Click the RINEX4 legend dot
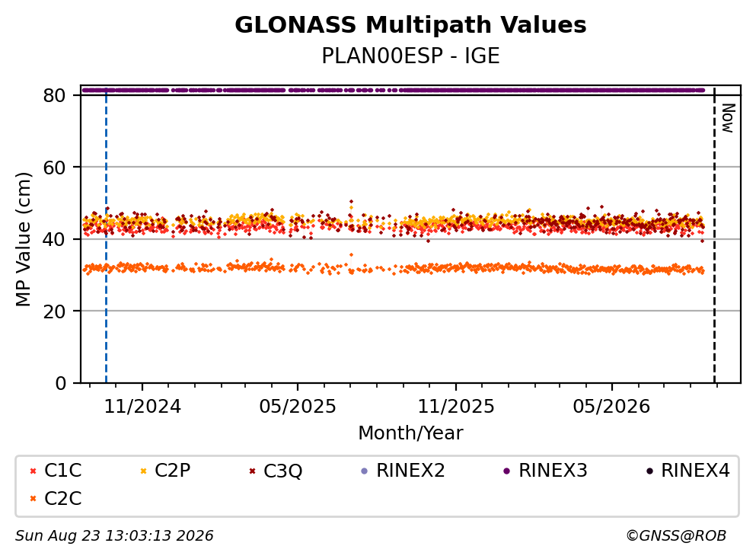756x559 pixels. coord(649,471)
